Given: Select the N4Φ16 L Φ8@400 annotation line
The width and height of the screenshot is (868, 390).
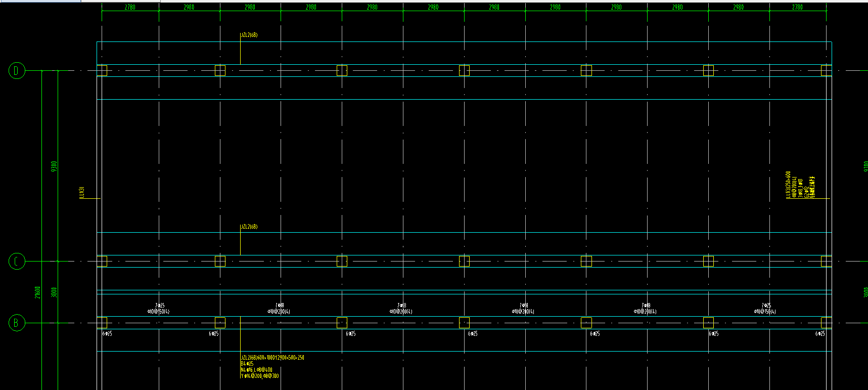Looking at the screenshot, I should (x=256, y=370).
